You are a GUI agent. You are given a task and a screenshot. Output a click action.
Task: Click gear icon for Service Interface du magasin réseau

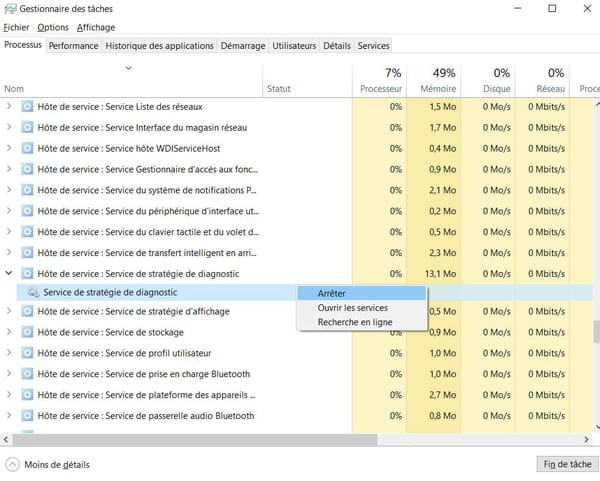click(x=27, y=127)
